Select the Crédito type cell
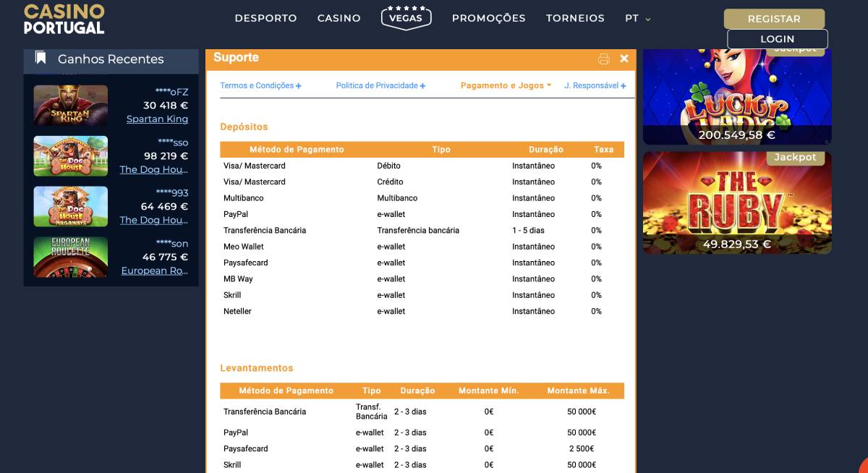The image size is (868, 473). 391,182
